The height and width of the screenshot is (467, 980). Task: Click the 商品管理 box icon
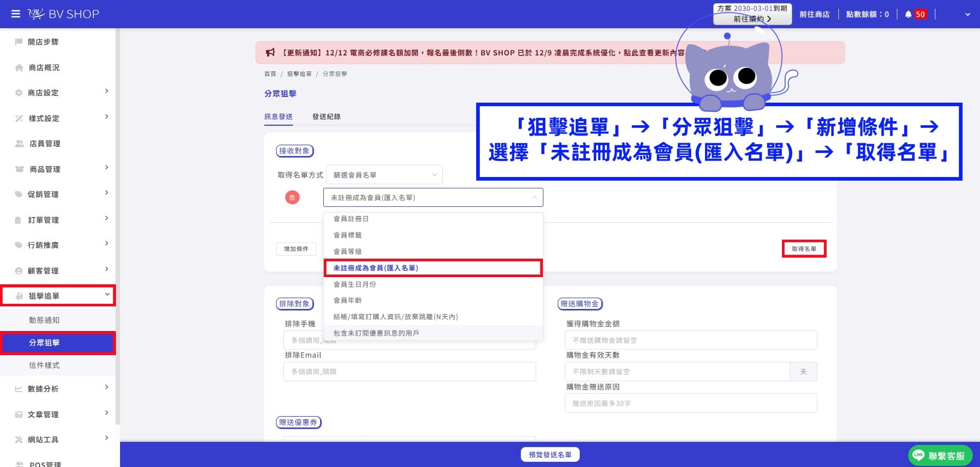pyautogui.click(x=19, y=169)
